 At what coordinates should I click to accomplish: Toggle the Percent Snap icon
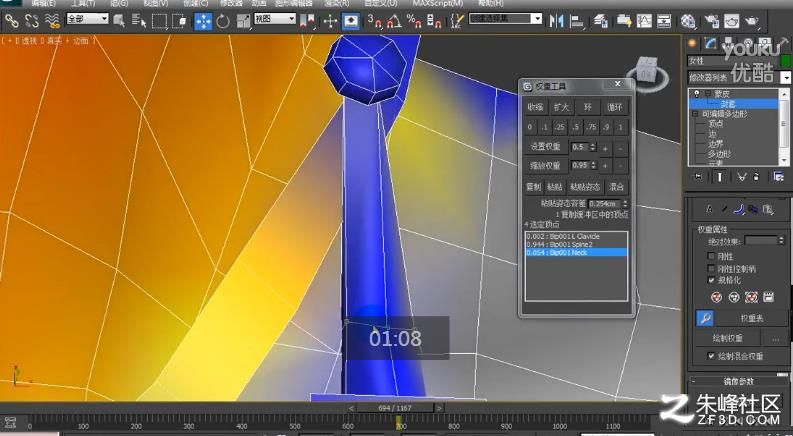[414, 21]
